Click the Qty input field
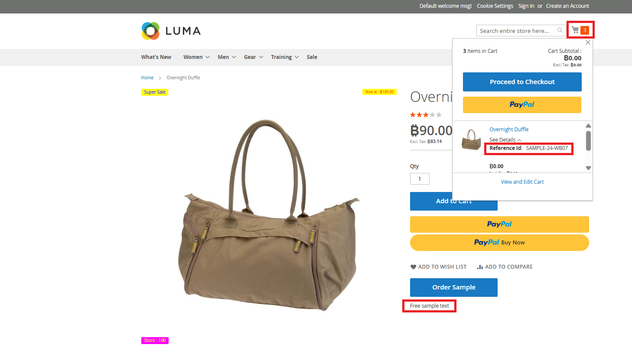This screenshot has width=632, height=364. coord(420,179)
